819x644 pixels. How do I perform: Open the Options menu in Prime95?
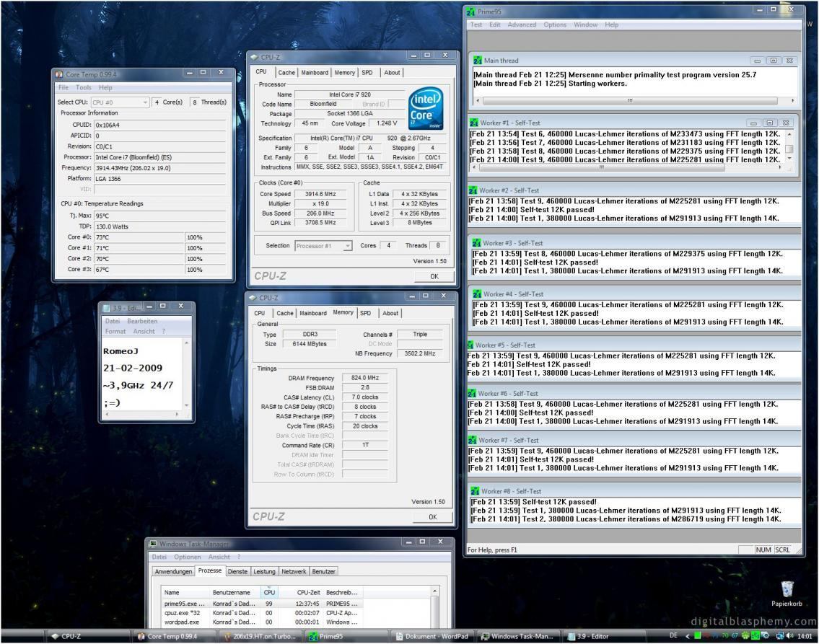(x=555, y=25)
